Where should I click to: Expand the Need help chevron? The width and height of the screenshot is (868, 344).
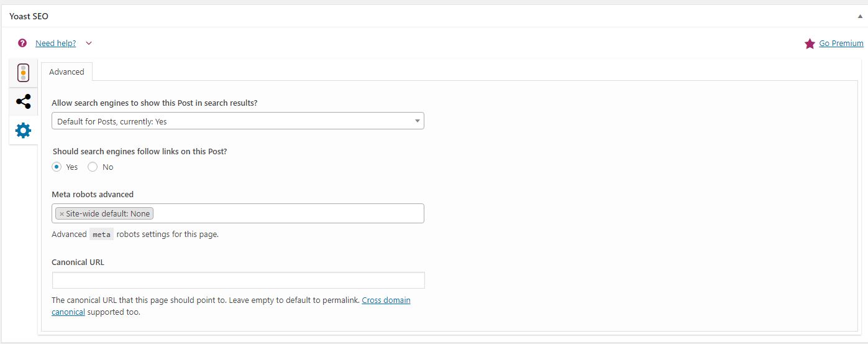89,43
